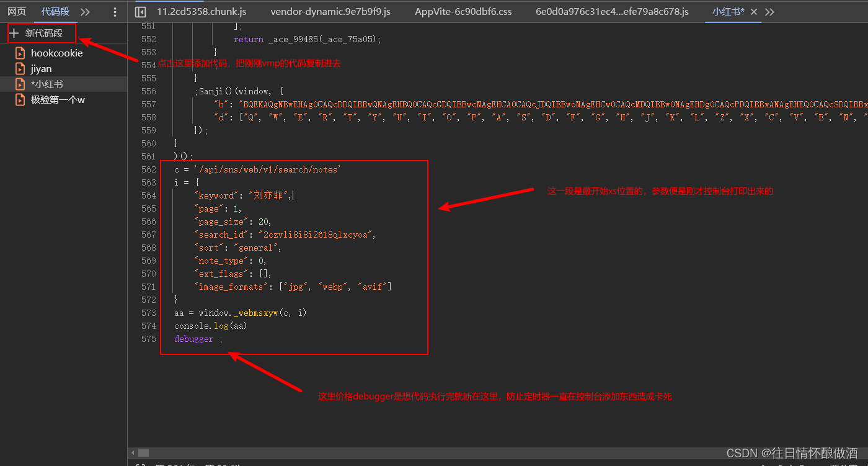Click the "note_type": 0 code line
868x466 pixels.
[230, 261]
